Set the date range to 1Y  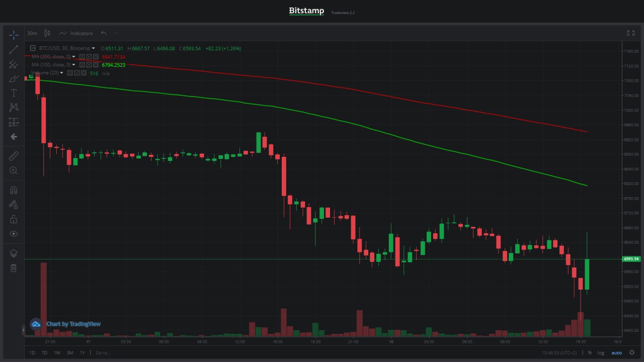click(x=82, y=353)
